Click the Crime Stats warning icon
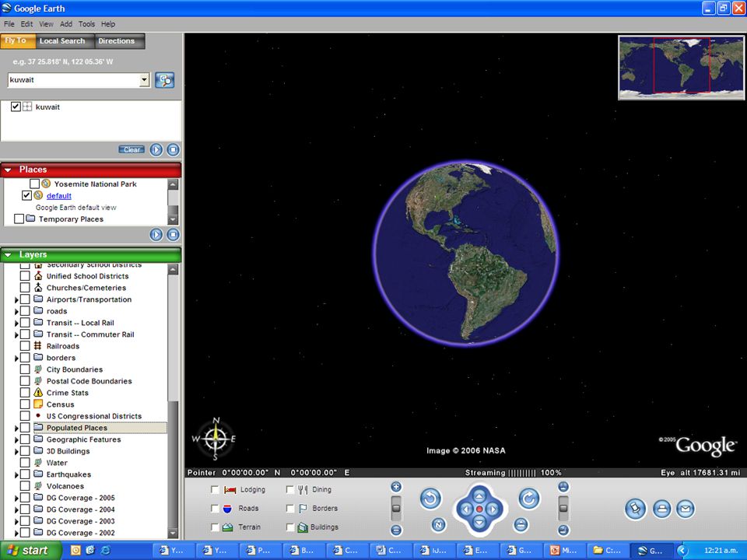This screenshot has height=560, width=747. [x=38, y=392]
